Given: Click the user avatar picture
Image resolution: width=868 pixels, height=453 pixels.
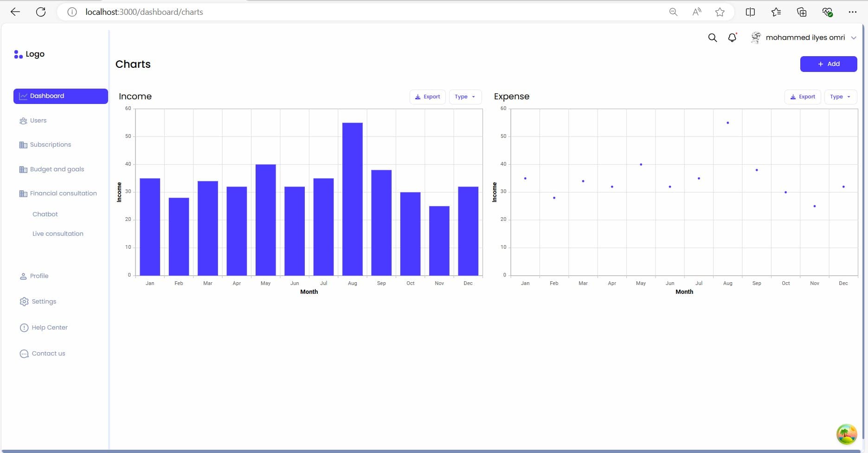Looking at the screenshot, I should (x=756, y=38).
